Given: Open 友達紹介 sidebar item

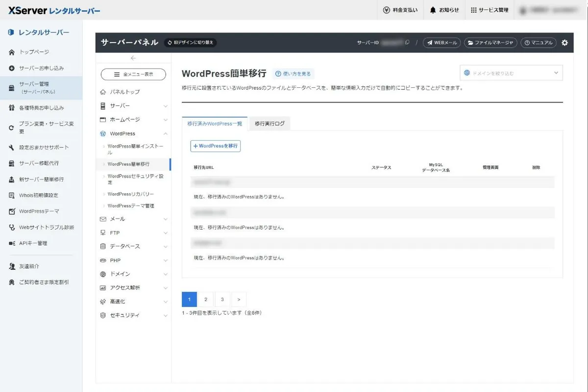Looking at the screenshot, I should click(41, 266).
